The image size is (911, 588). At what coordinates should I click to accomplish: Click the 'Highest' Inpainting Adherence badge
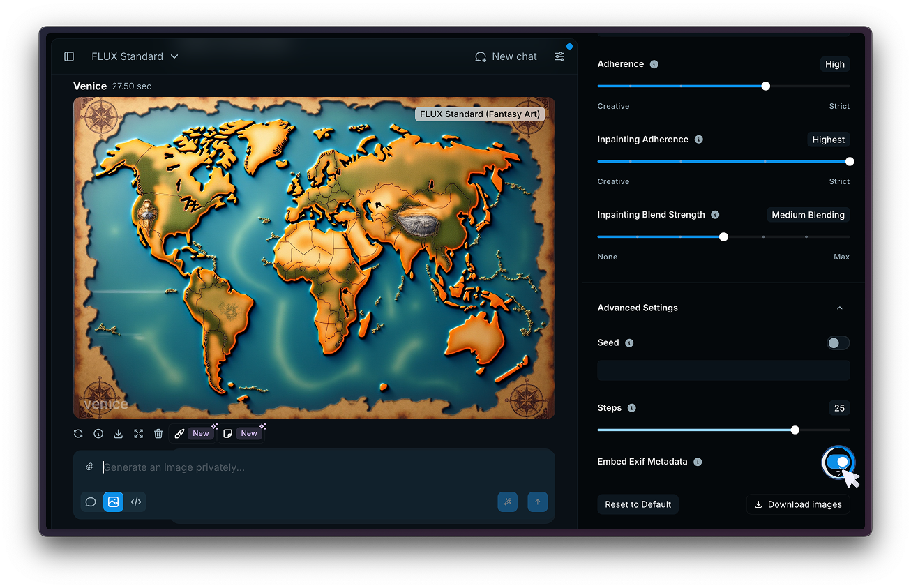[829, 140]
